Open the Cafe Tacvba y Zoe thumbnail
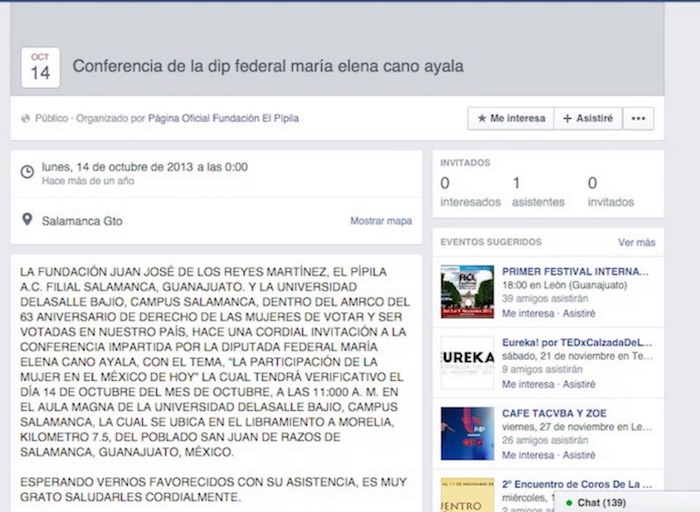 tap(467, 432)
